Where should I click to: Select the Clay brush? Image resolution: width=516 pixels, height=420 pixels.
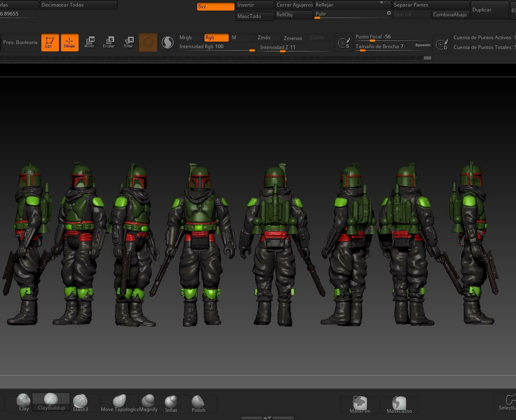click(24, 402)
